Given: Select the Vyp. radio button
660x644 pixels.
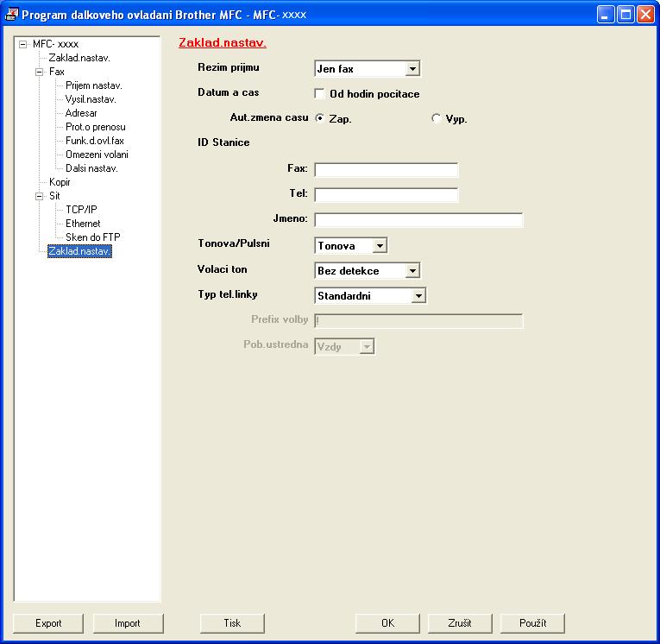Looking at the screenshot, I should [x=436, y=118].
